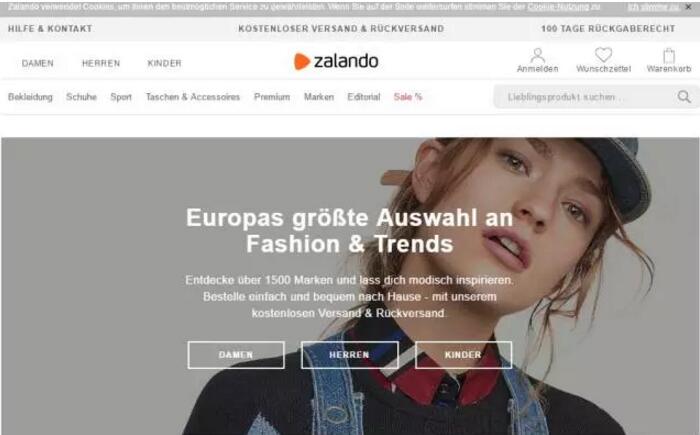700x435 pixels.
Task: Open the Sport category
Action: (x=121, y=97)
